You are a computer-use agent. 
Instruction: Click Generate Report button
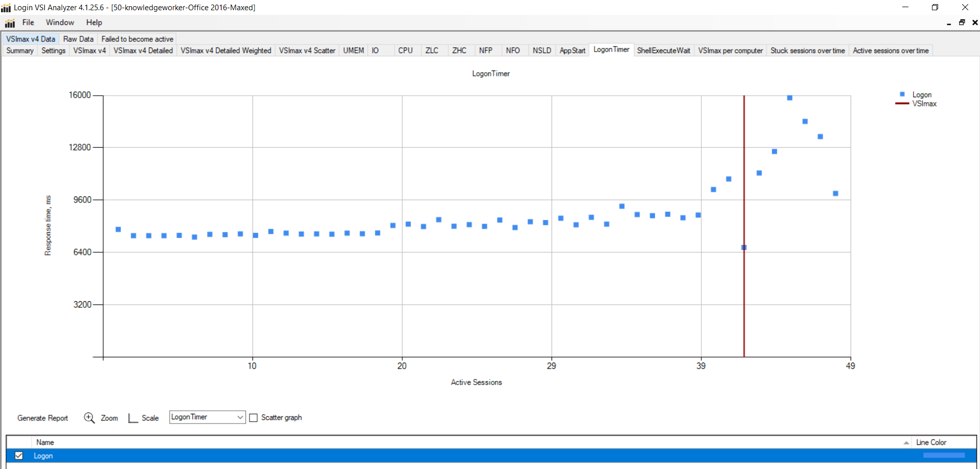42,418
